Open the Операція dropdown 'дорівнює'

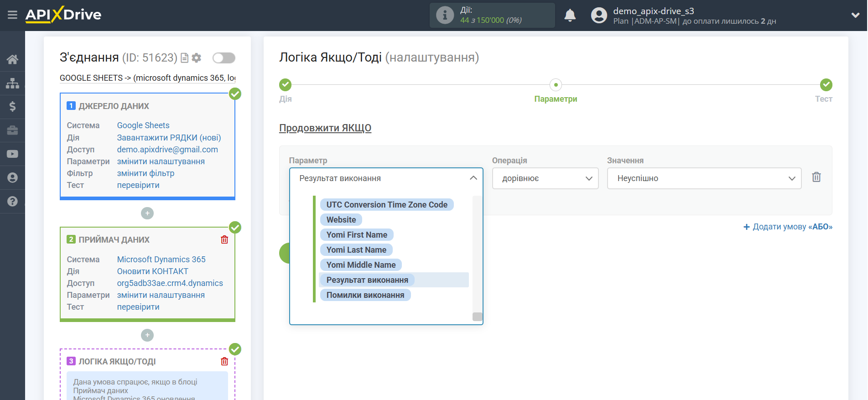545,178
